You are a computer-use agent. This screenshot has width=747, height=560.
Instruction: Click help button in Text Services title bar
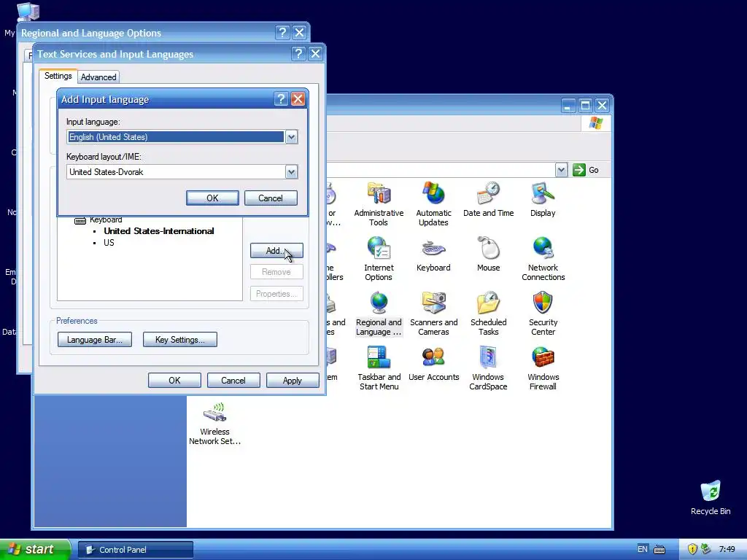pyautogui.click(x=298, y=53)
